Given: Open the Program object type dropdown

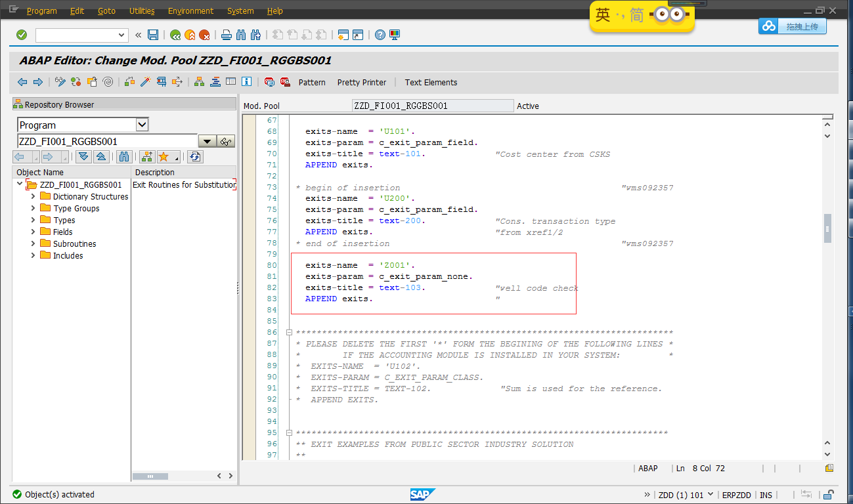Looking at the screenshot, I should point(142,124).
